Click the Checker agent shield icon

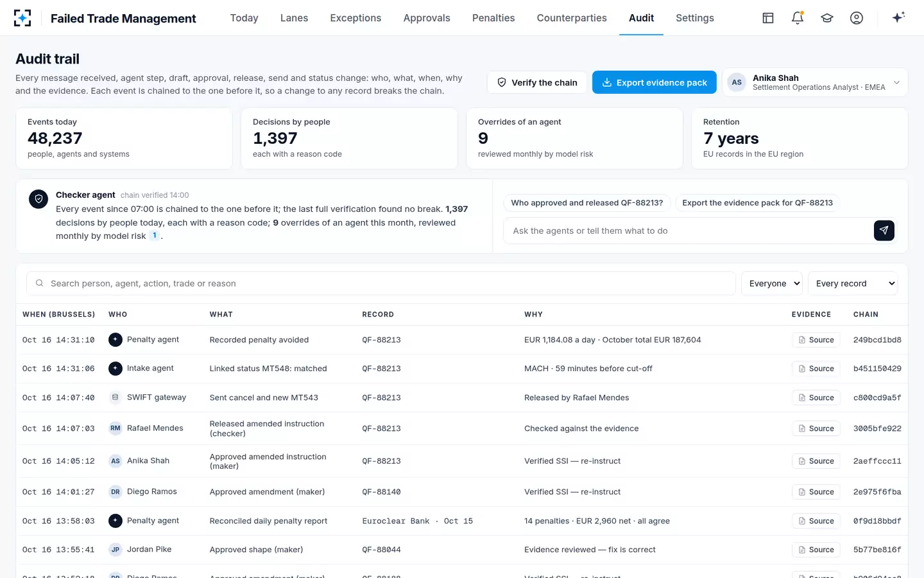point(38,199)
